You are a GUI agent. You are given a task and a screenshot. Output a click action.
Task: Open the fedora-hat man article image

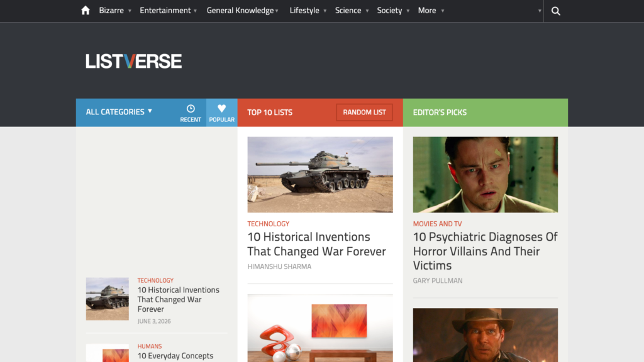(x=486, y=335)
